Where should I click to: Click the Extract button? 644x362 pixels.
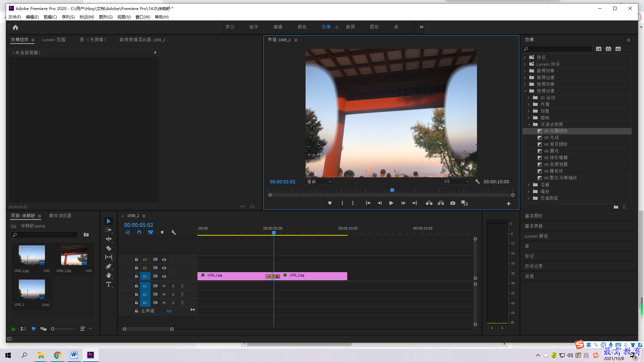[441, 203]
